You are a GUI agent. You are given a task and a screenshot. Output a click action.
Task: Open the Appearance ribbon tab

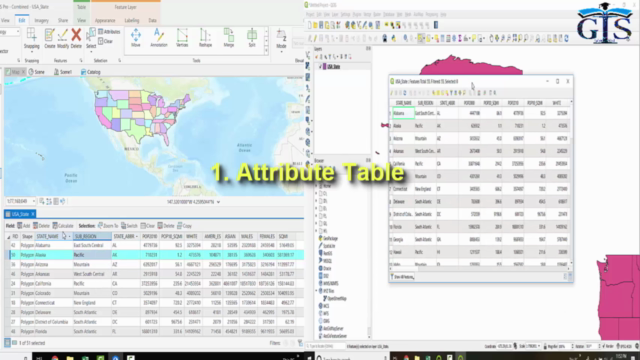click(105, 20)
